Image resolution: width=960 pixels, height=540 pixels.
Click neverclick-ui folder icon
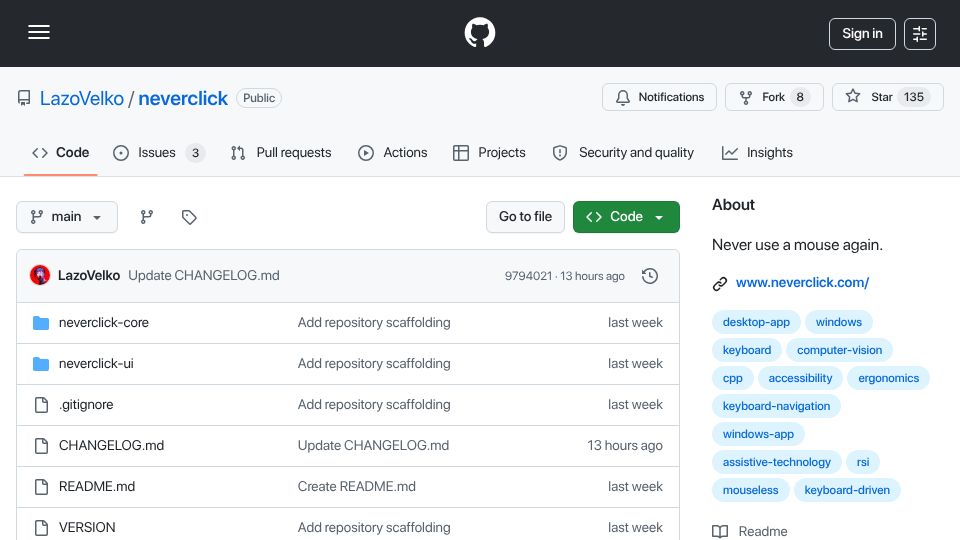41,364
